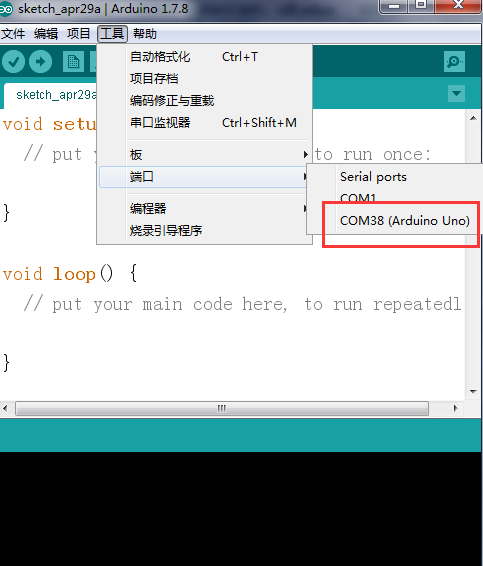Open the Serial Monitor magnifier icon
The height and width of the screenshot is (566, 483).
click(x=454, y=62)
